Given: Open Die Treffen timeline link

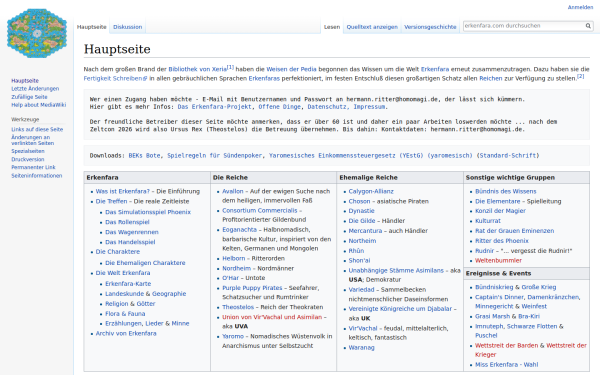Looking at the screenshot, I should click(x=111, y=201).
